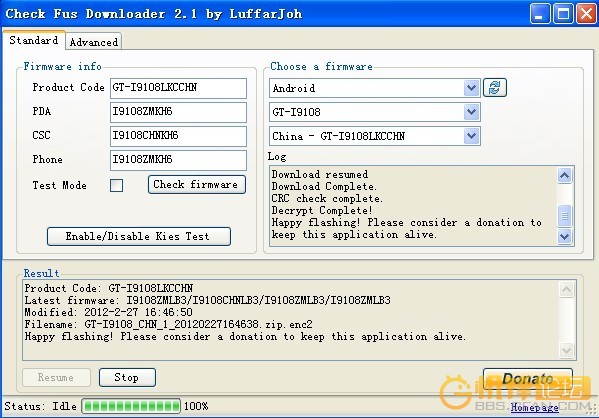The width and height of the screenshot is (599, 418).
Task: Open the Homepage link
Action: tap(534, 408)
